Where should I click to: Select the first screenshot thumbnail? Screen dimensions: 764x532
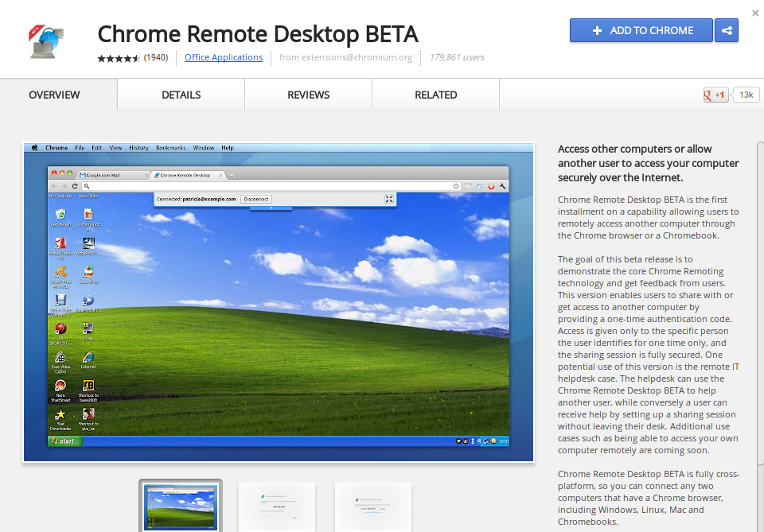[181, 507]
